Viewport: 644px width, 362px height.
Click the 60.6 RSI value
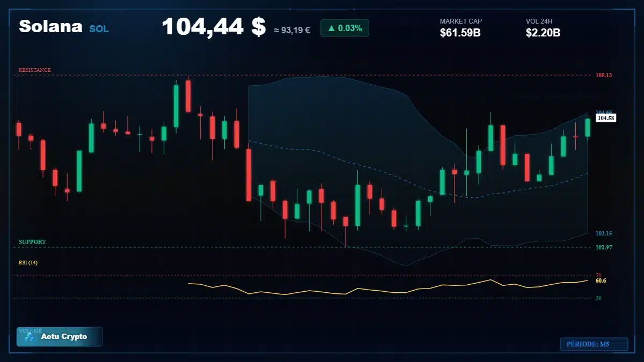[601, 280]
